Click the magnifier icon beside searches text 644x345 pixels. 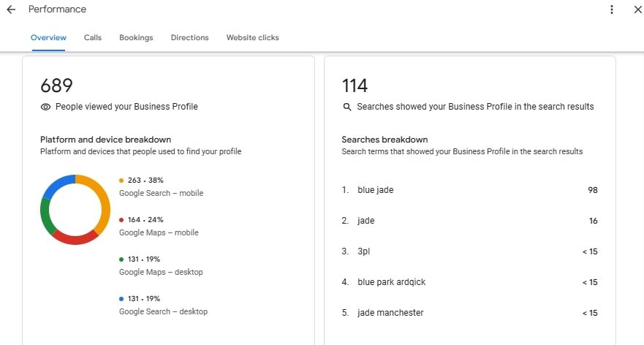point(347,107)
